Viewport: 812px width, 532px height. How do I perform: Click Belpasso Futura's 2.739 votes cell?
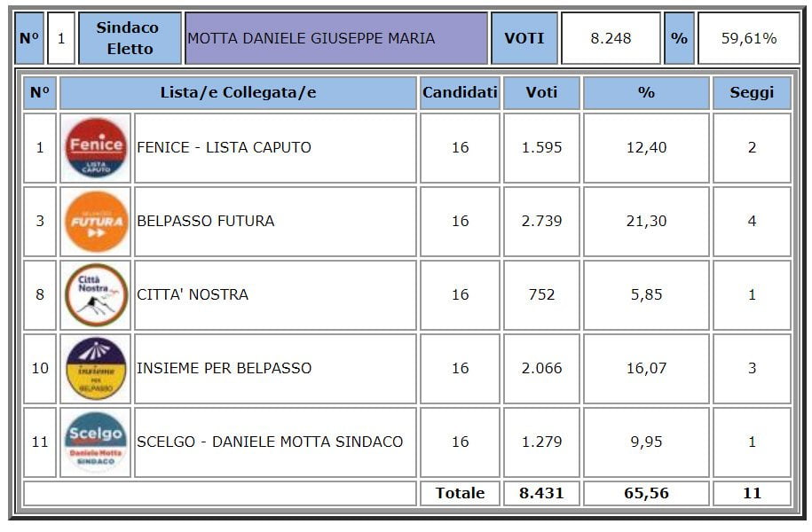541,221
